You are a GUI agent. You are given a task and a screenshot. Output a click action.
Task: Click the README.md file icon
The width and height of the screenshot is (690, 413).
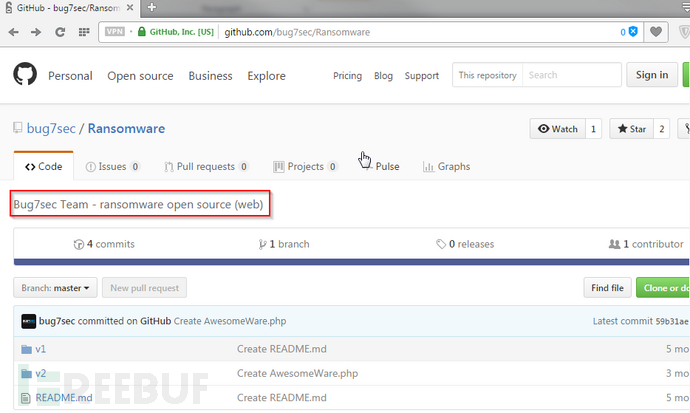click(x=26, y=398)
